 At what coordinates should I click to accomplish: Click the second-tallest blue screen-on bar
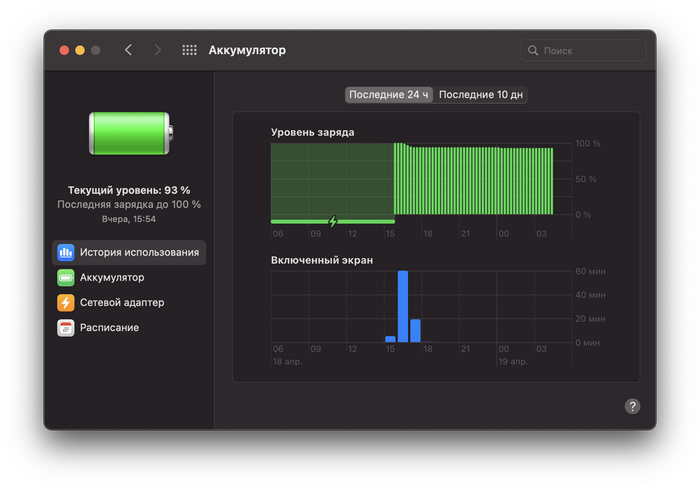click(x=415, y=331)
